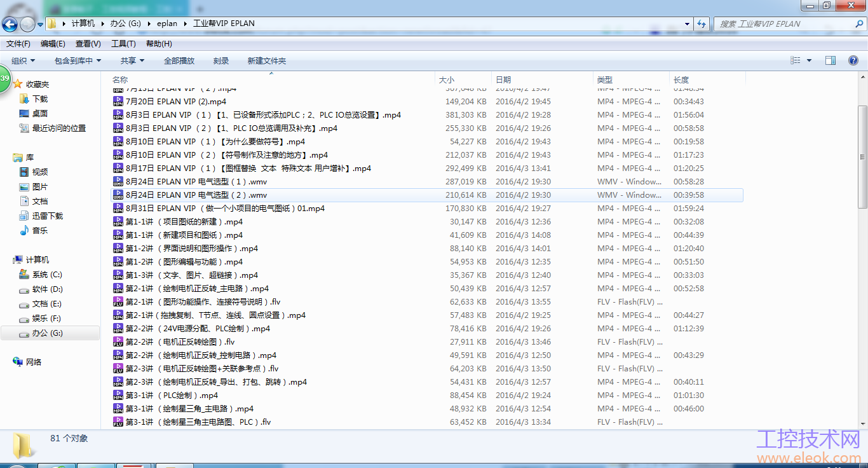The height and width of the screenshot is (468, 868).
Task: Click the 全部播放 button
Action: tap(179, 60)
